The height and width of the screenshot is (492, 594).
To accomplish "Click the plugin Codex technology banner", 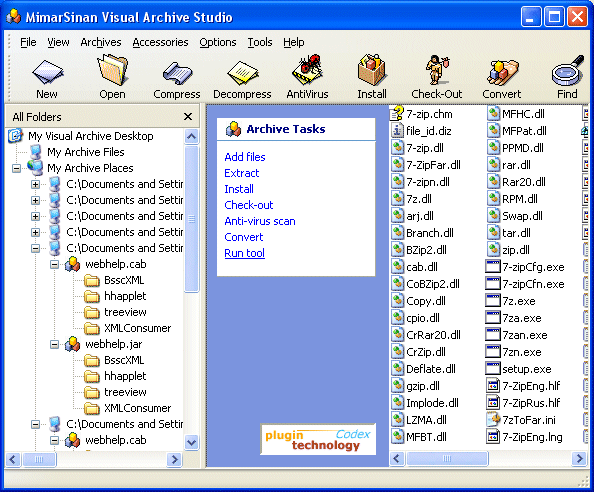I will click(318, 439).
